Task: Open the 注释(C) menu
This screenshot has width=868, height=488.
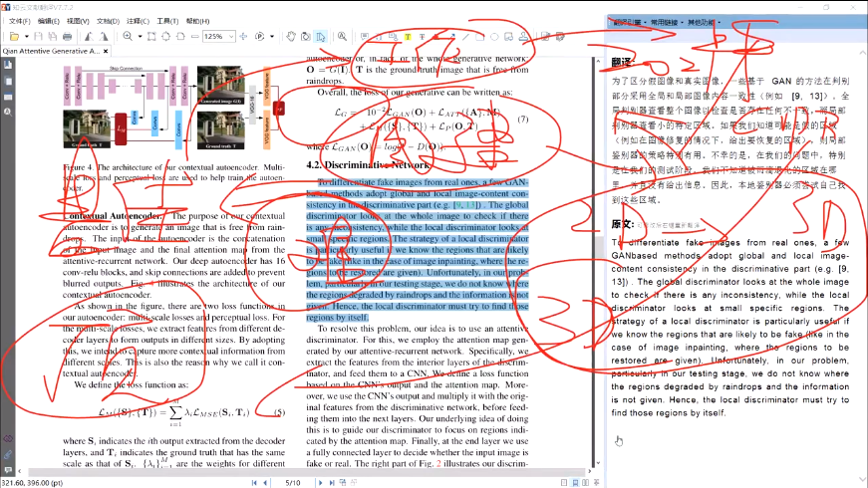Action: [138, 21]
